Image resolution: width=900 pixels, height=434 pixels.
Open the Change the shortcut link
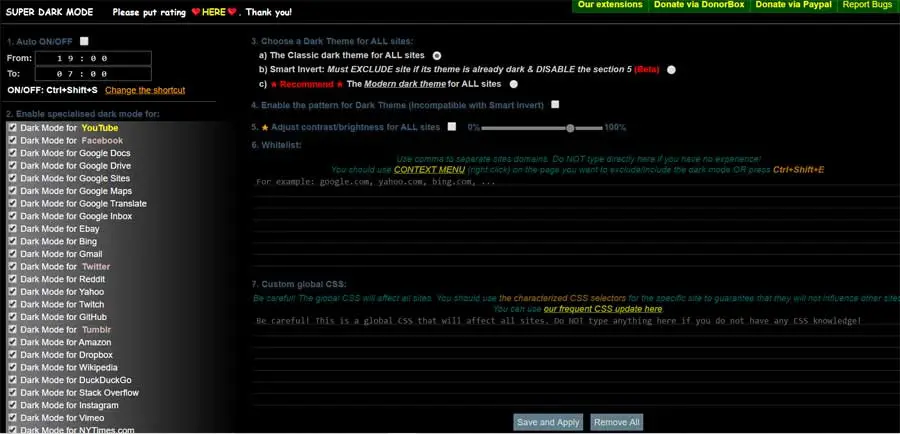(x=145, y=90)
